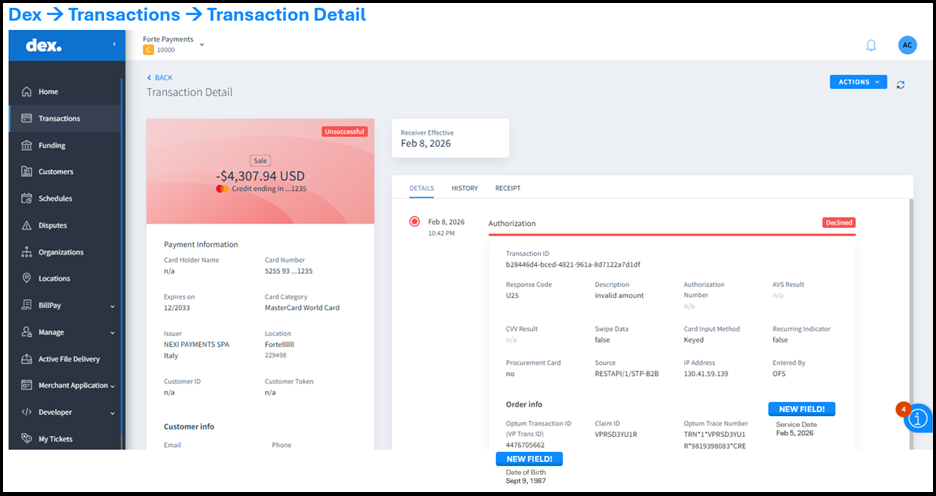Switch to the Receipt tab

508,188
